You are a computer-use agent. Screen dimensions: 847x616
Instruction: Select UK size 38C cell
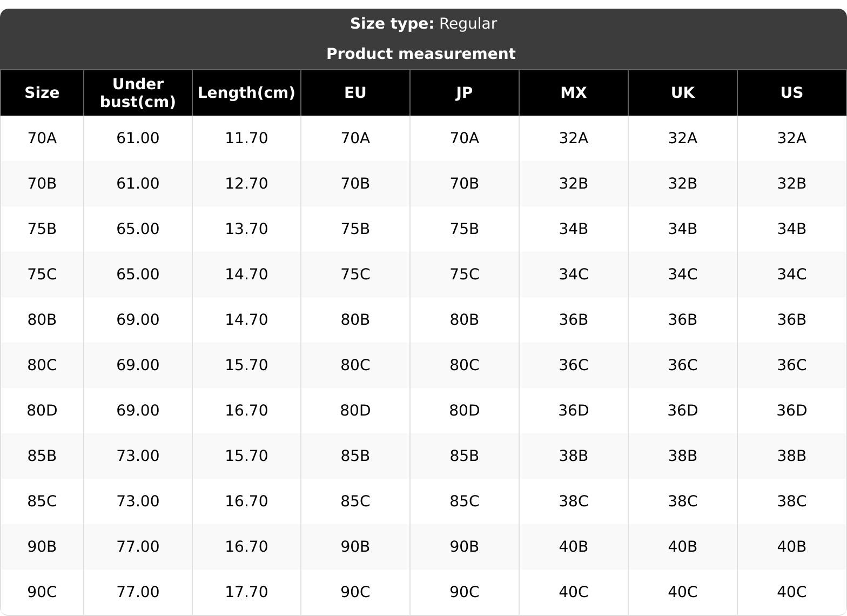click(x=683, y=501)
